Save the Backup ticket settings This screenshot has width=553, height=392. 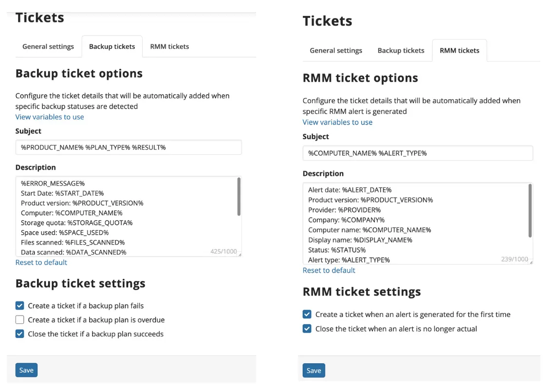(x=26, y=370)
